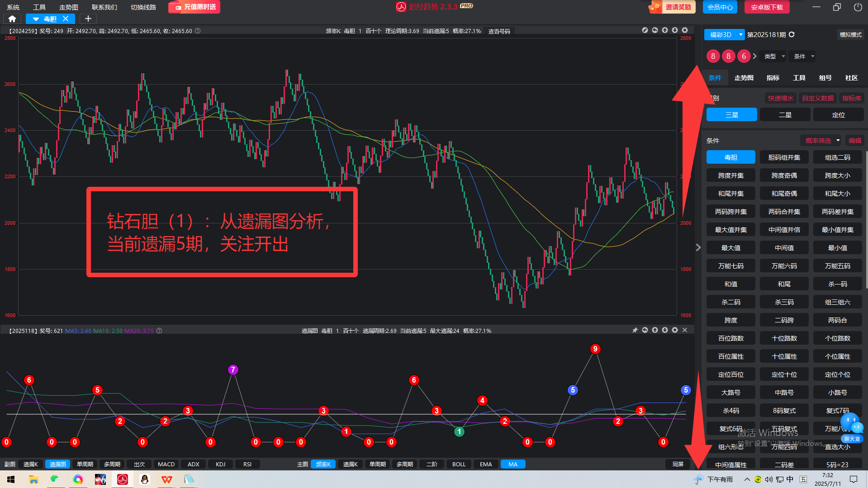868x488 pixels.
Task: Click the down arrow icon on sub chart
Action: tap(665, 330)
